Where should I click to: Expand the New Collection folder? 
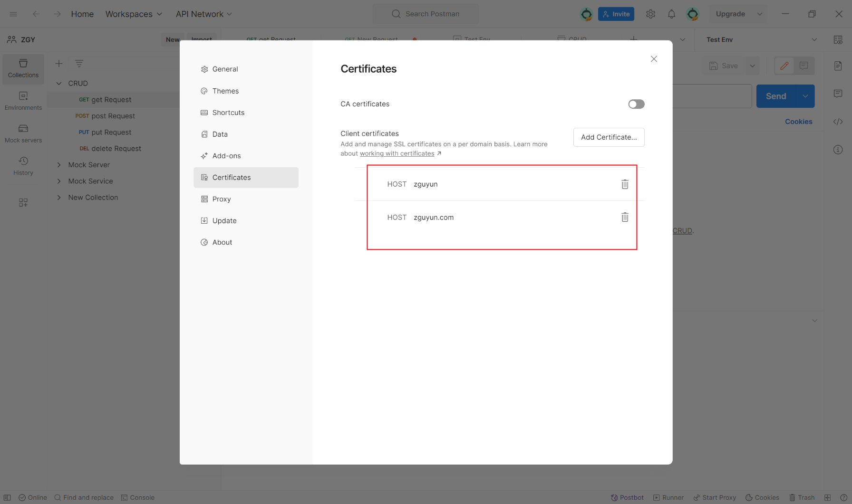point(59,198)
